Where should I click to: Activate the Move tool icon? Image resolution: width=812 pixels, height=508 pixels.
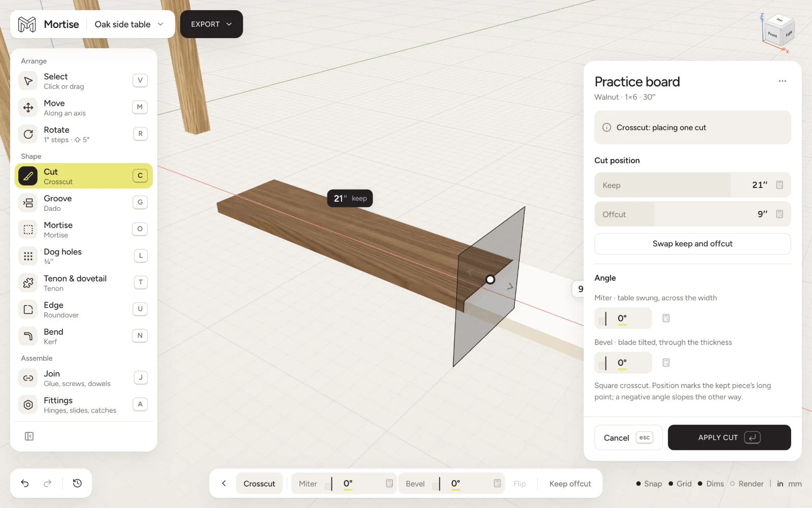[x=28, y=108]
